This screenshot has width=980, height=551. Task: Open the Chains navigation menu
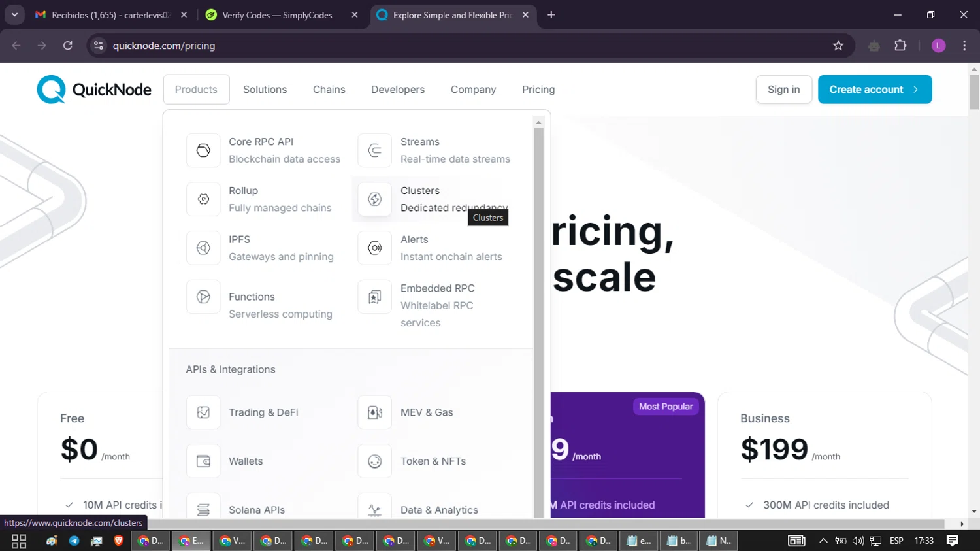click(x=329, y=90)
